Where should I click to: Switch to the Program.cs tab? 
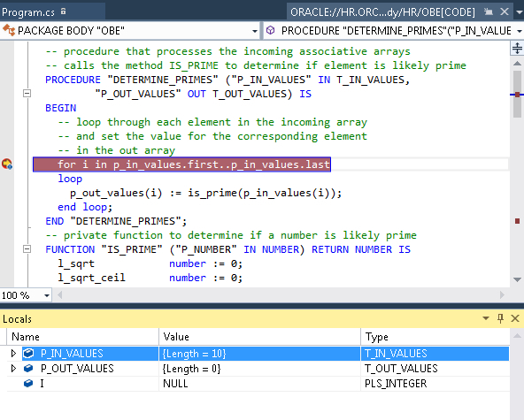[28, 12]
